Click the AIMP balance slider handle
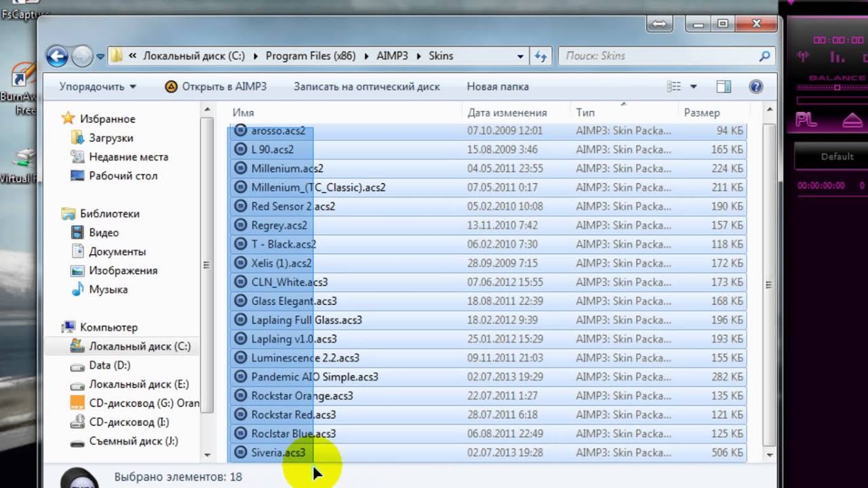The height and width of the screenshot is (488, 868). click(837, 87)
